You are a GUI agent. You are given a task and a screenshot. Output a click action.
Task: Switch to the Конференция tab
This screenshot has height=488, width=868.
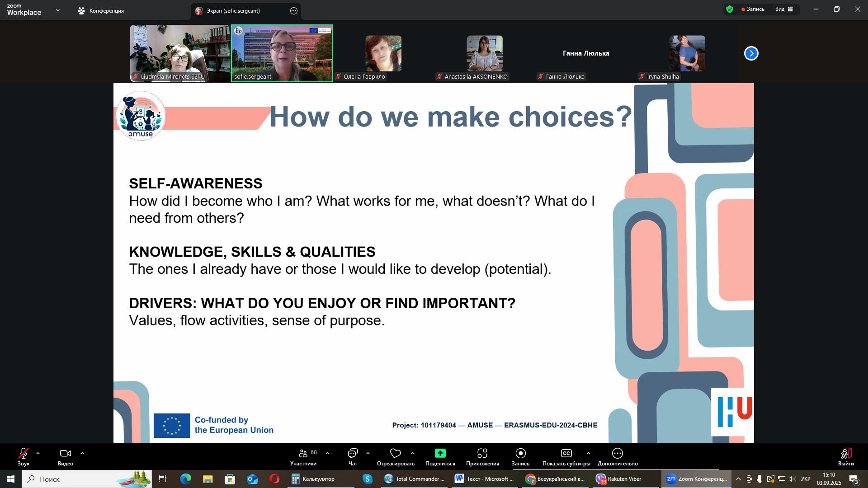pyautogui.click(x=101, y=11)
